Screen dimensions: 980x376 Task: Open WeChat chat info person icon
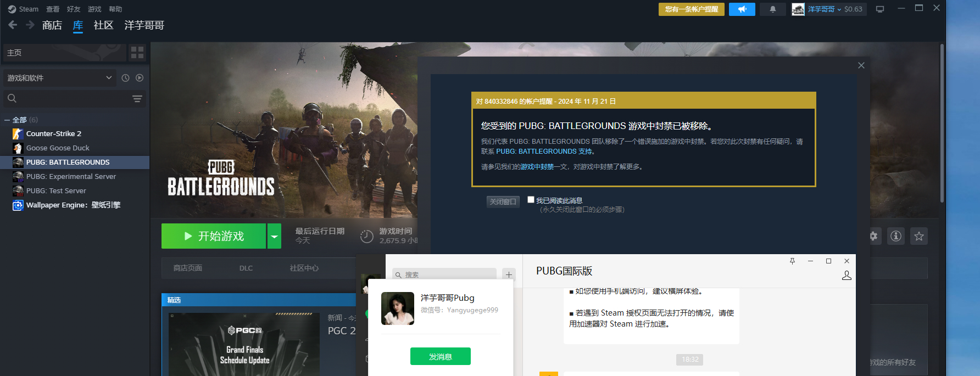coord(847,276)
